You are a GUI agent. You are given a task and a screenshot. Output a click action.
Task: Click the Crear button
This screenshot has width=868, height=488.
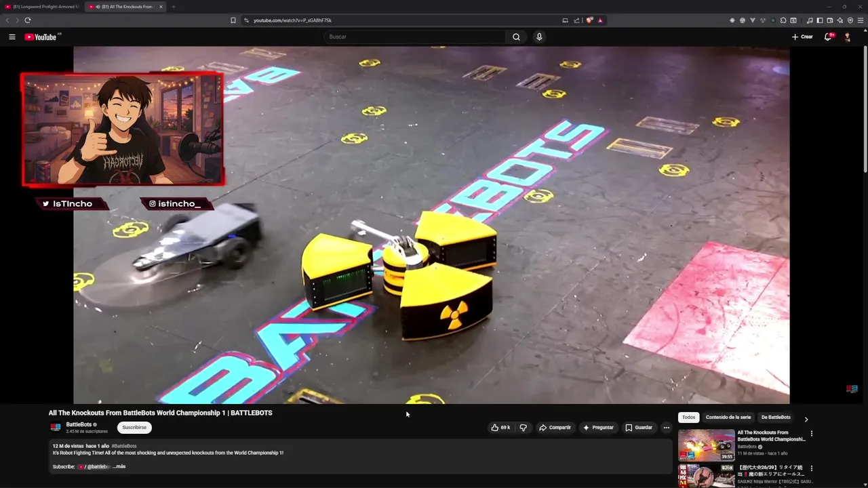802,37
